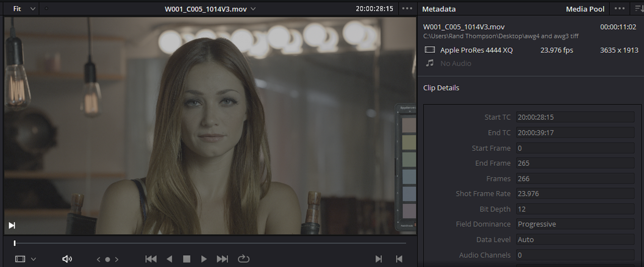
Task: Click the 23.976 fps text
Action: pyautogui.click(x=556, y=50)
